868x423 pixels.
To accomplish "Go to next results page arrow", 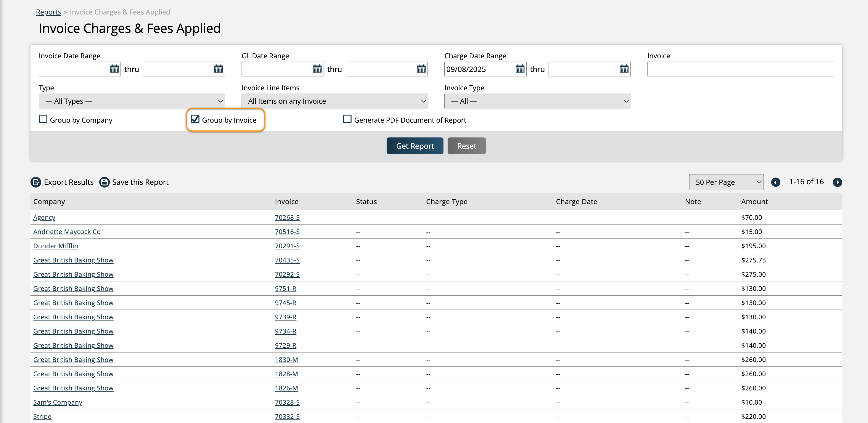I will 837,182.
